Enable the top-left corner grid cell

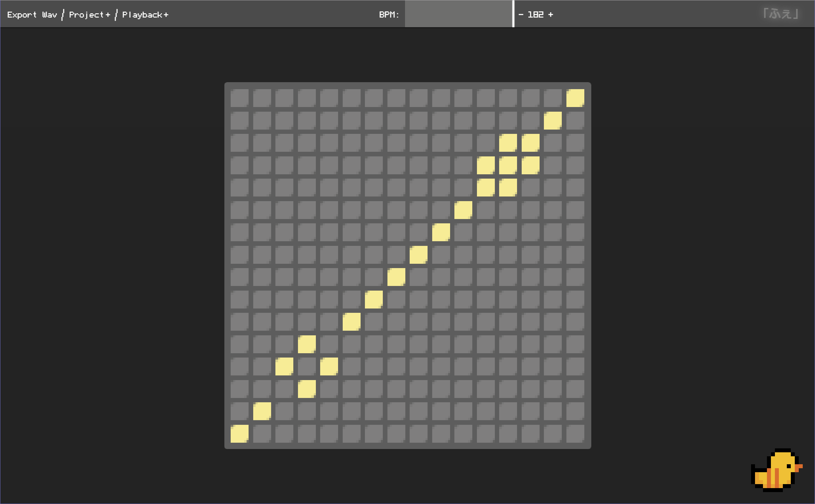tap(239, 98)
